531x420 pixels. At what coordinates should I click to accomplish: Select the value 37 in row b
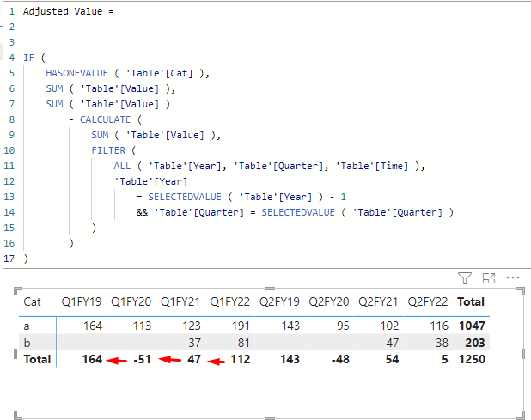(x=194, y=343)
